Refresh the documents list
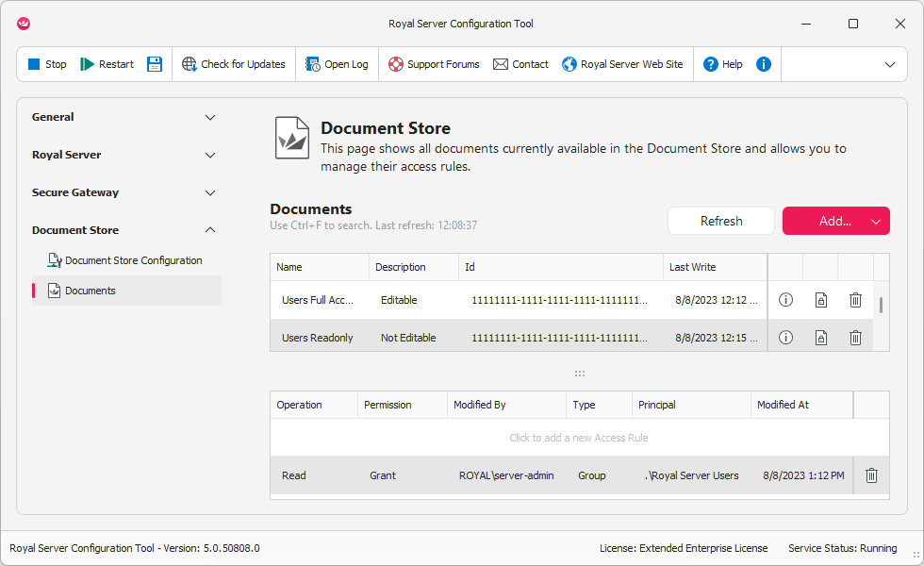 (x=720, y=221)
